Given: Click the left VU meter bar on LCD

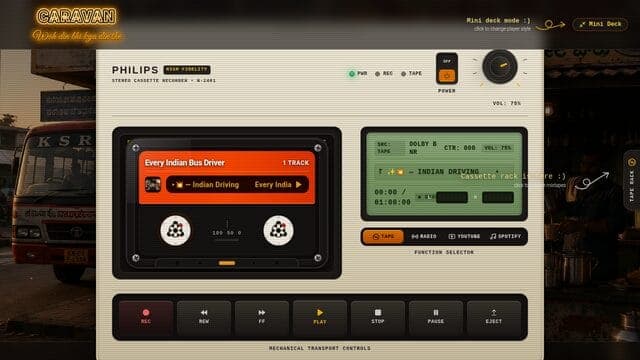Looking at the screenshot, I should pos(452,198).
